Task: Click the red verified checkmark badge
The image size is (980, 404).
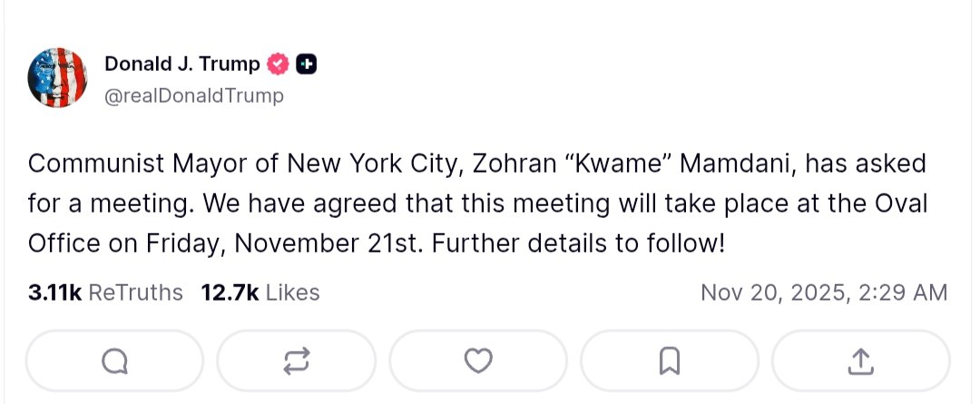Action: click(278, 64)
